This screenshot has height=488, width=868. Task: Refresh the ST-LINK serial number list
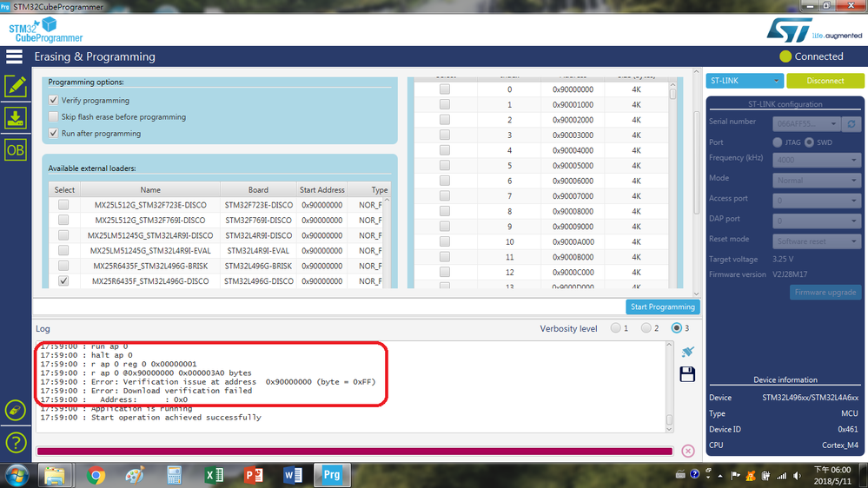click(851, 123)
